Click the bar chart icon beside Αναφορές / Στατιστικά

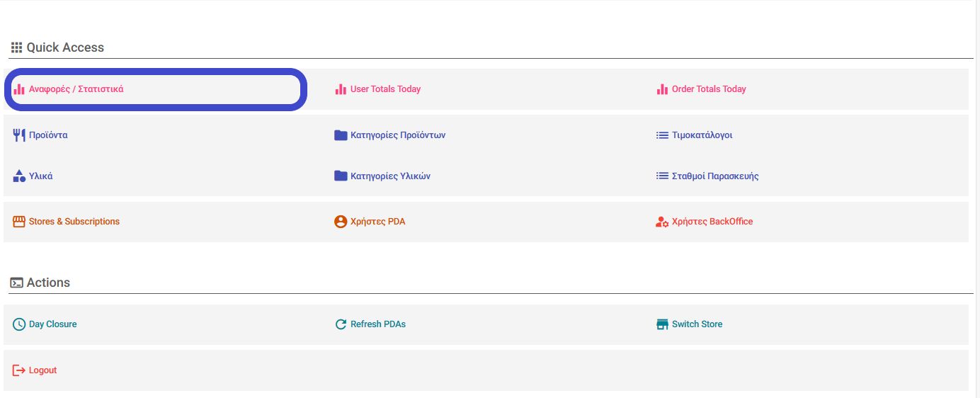pos(19,89)
